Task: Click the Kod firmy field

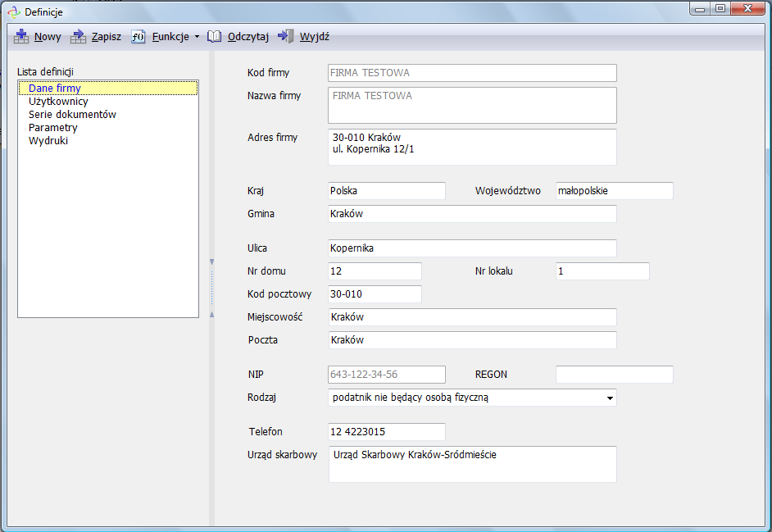Action: 472,73
